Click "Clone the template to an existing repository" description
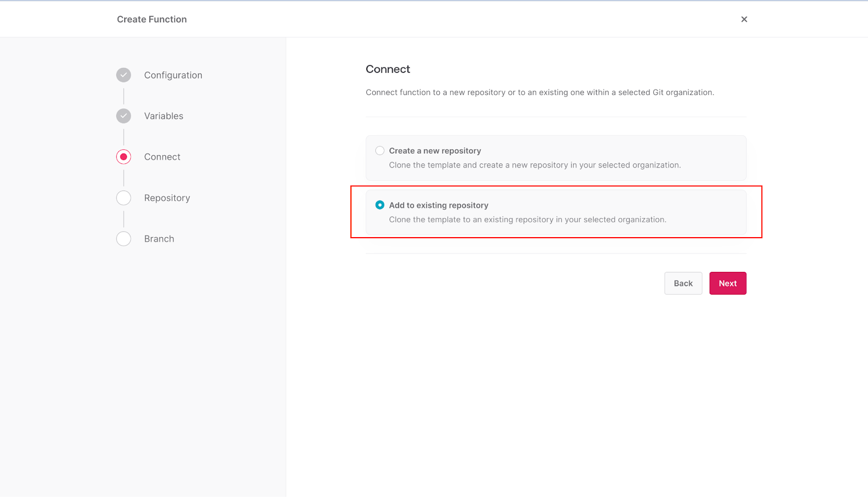 [527, 219]
